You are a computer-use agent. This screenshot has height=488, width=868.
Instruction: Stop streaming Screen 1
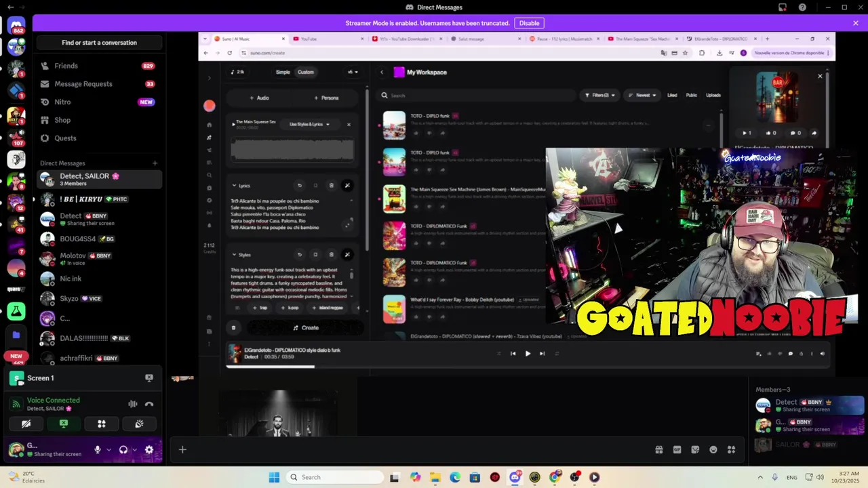point(149,378)
